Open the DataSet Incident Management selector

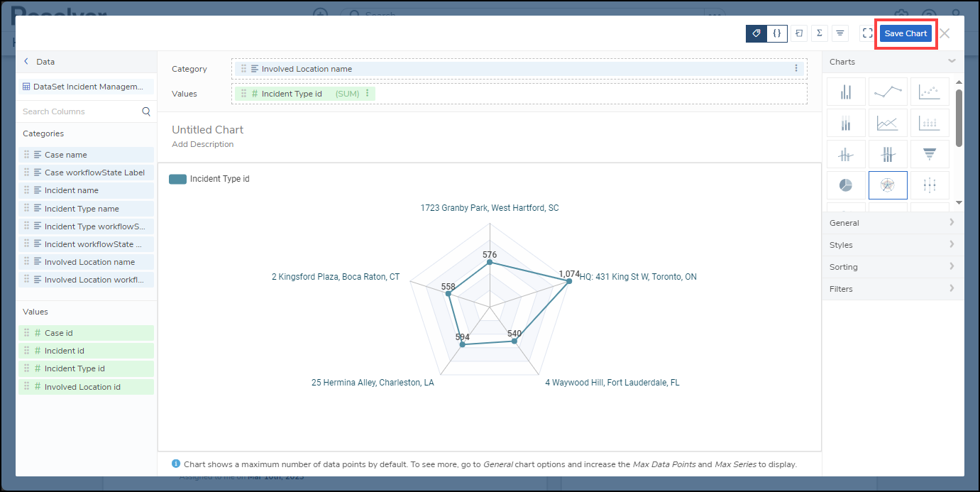(86, 87)
